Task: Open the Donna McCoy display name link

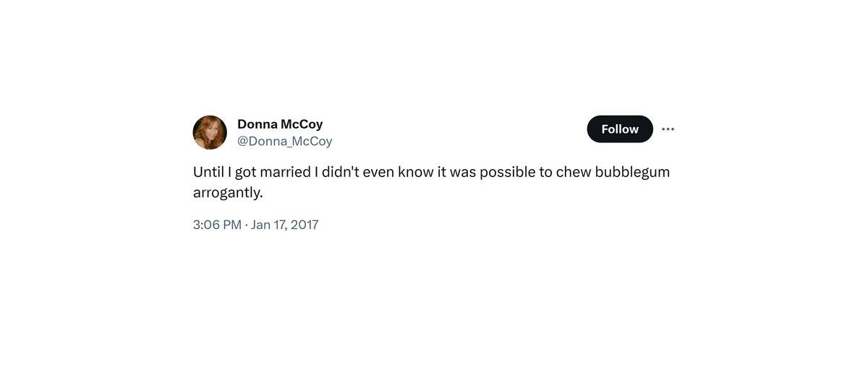Action: (280, 124)
